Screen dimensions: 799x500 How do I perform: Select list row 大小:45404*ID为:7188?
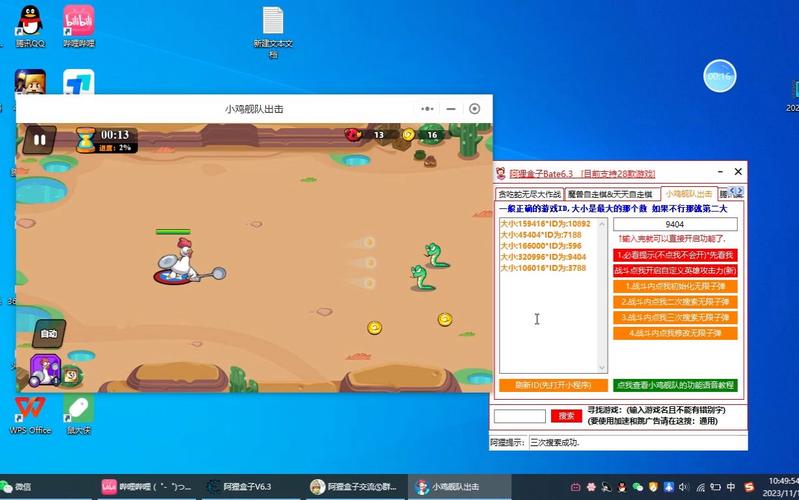pos(541,235)
